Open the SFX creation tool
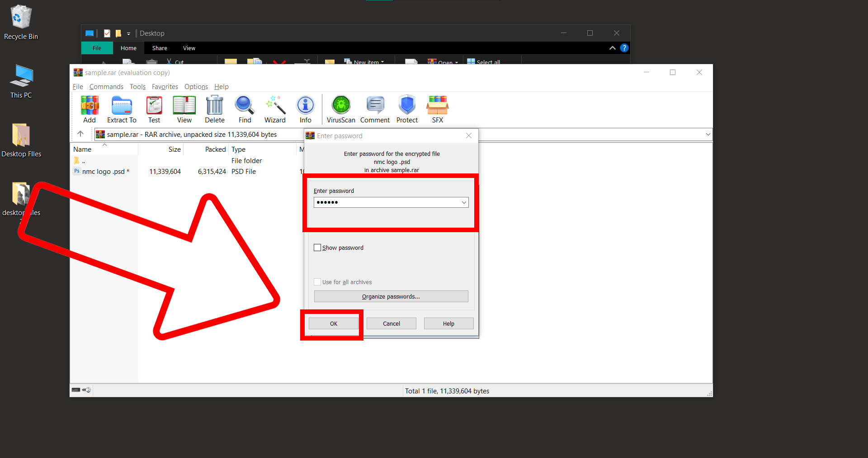868x458 pixels. click(437, 108)
